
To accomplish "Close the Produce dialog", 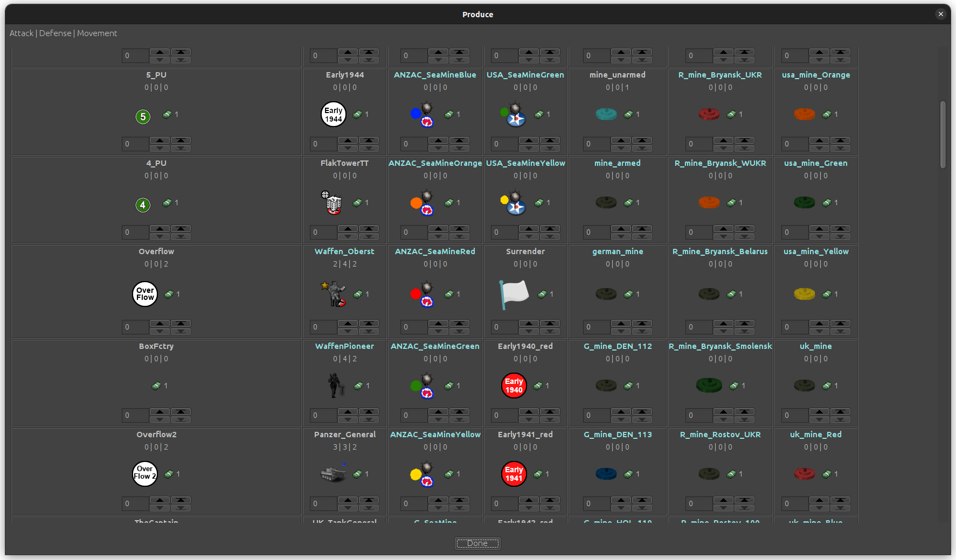I will [941, 14].
